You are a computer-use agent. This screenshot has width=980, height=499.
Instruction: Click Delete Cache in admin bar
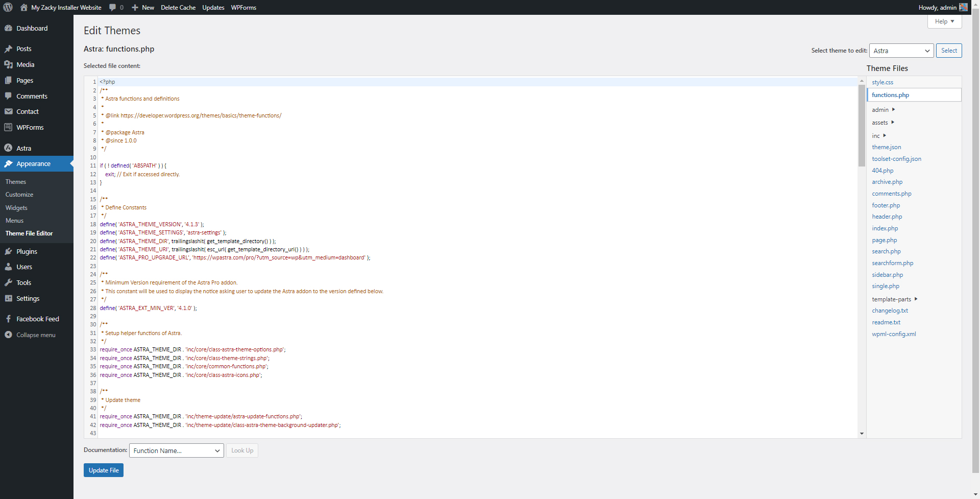coord(178,7)
